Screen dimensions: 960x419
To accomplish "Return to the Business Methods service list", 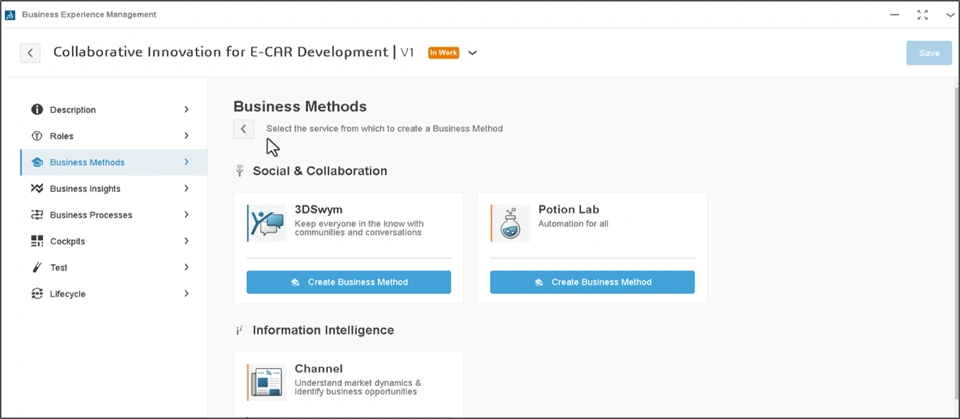I will coord(243,129).
